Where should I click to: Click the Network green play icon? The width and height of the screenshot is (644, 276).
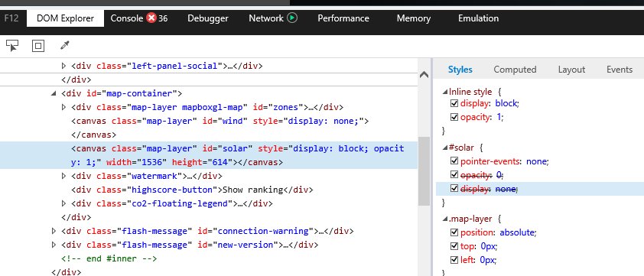click(292, 18)
